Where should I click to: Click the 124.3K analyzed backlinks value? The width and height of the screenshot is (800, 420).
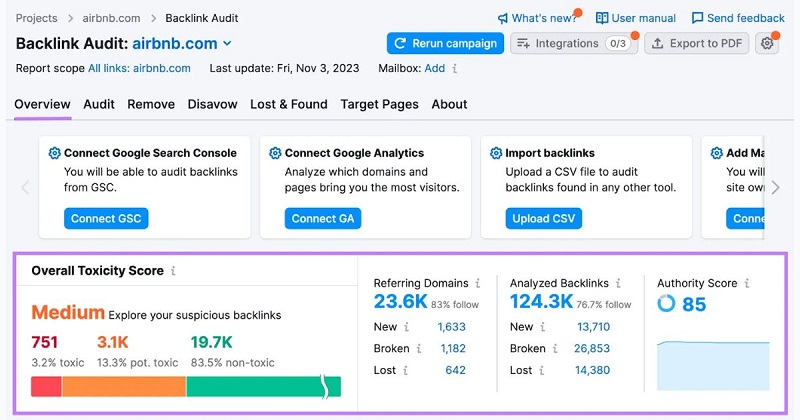(542, 302)
